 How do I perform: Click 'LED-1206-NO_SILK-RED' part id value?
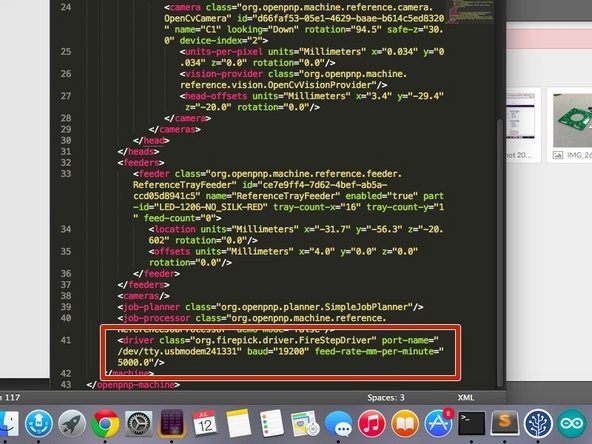coord(211,207)
